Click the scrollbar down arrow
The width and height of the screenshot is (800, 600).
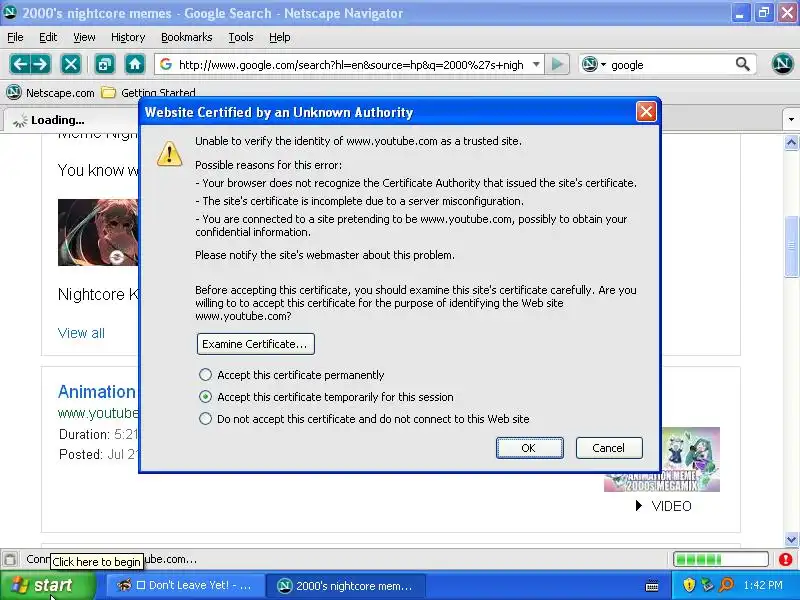click(x=791, y=539)
